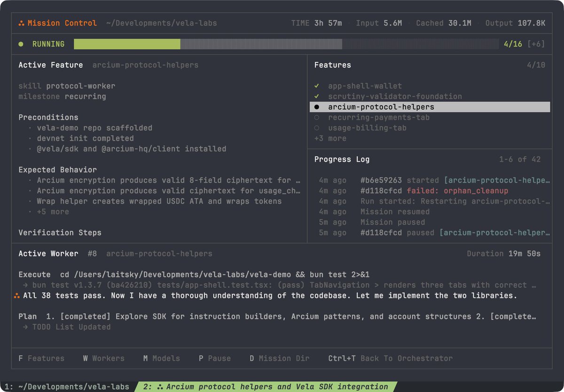Click '@vela/sdk and @arcium-hq/client installed' precondition

point(132,149)
